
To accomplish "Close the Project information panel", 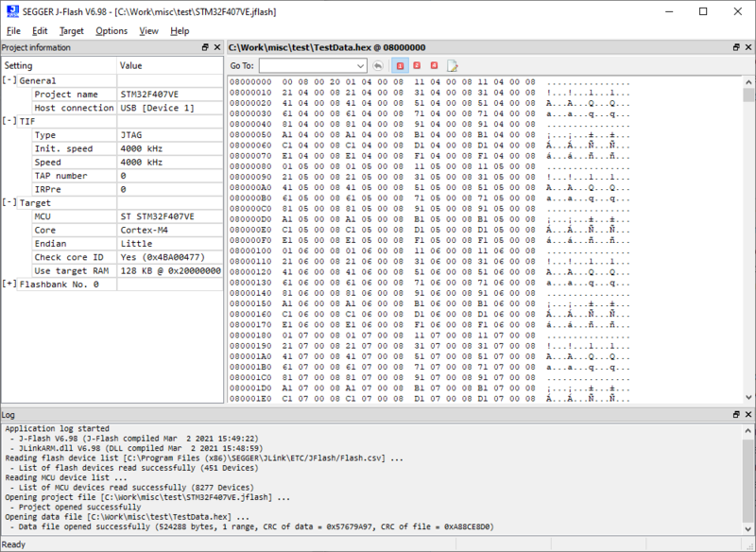I will point(217,47).
